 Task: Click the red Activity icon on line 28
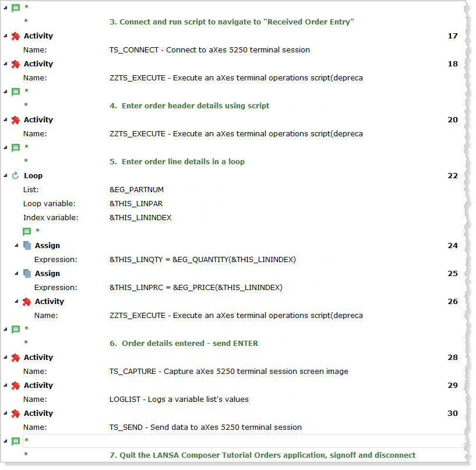[x=16, y=358]
